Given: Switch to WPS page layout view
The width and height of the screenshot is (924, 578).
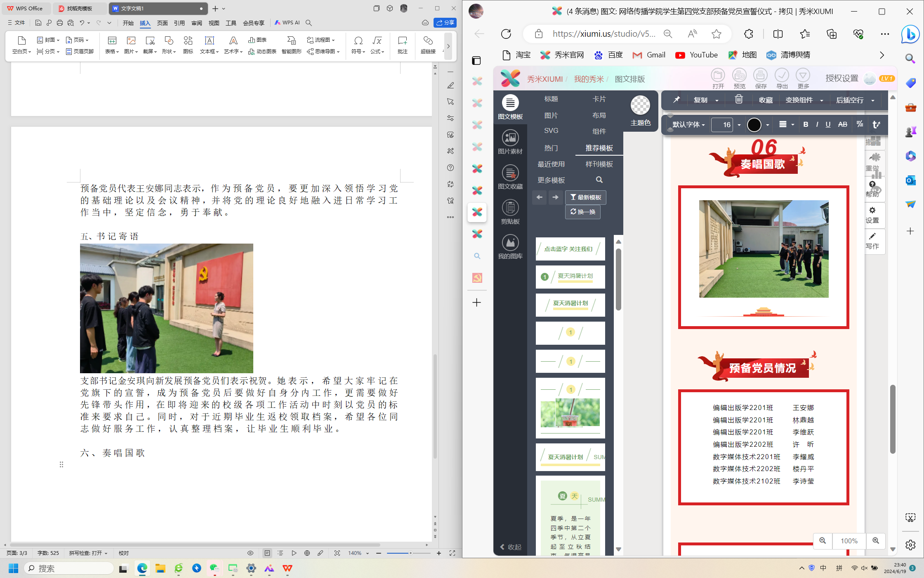Looking at the screenshot, I should (x=267, y=553).
